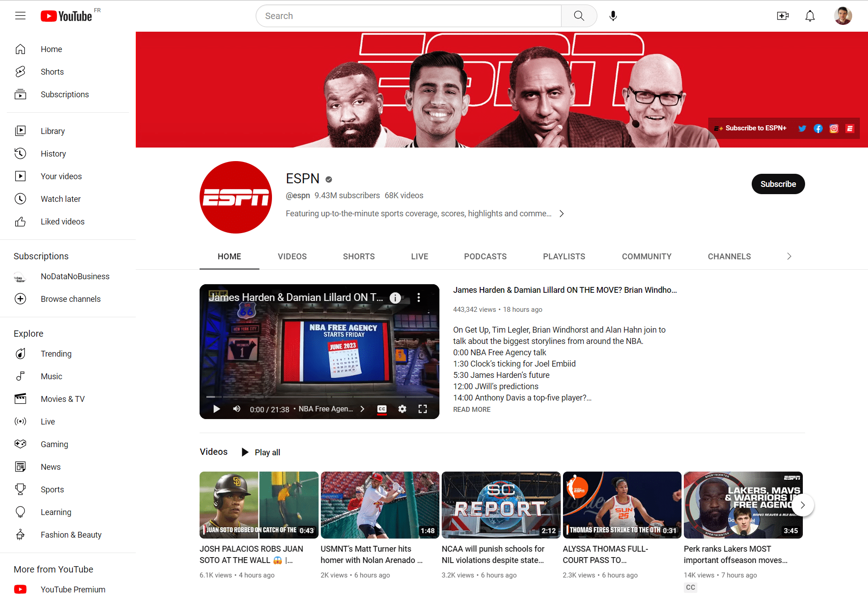Viewport: 868px width, 601px height.
Task: Open ESPN Instagram link in banner
Action: 834,129
